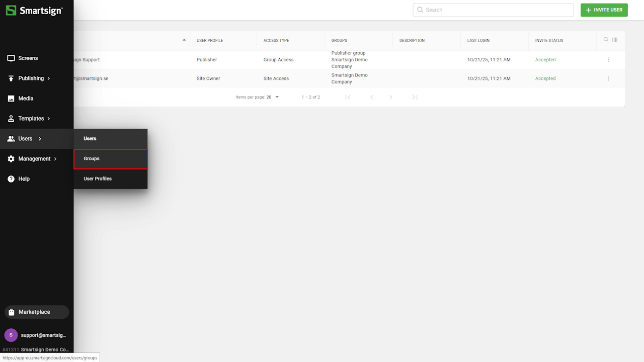Click the Help question mark icon
This screenshot has width=644, height=362.
[11, 179]
